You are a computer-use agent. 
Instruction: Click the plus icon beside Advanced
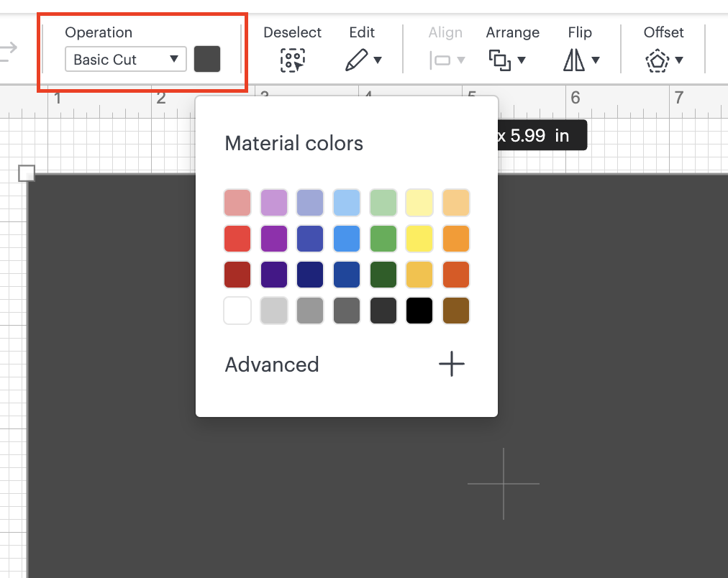click(x=452, y=364)
